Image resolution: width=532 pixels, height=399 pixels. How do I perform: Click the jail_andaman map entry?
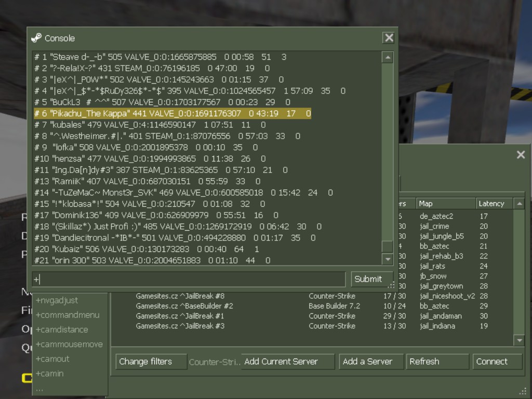pos(441,316)
